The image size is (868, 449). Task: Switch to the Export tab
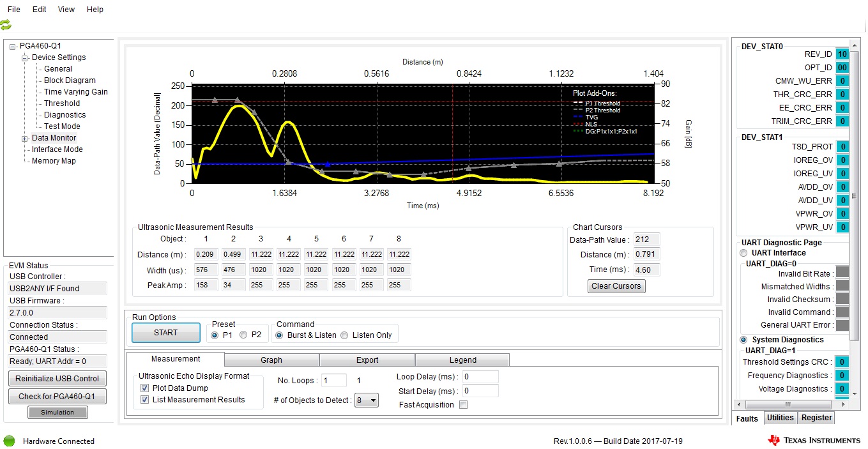(367, 360)
